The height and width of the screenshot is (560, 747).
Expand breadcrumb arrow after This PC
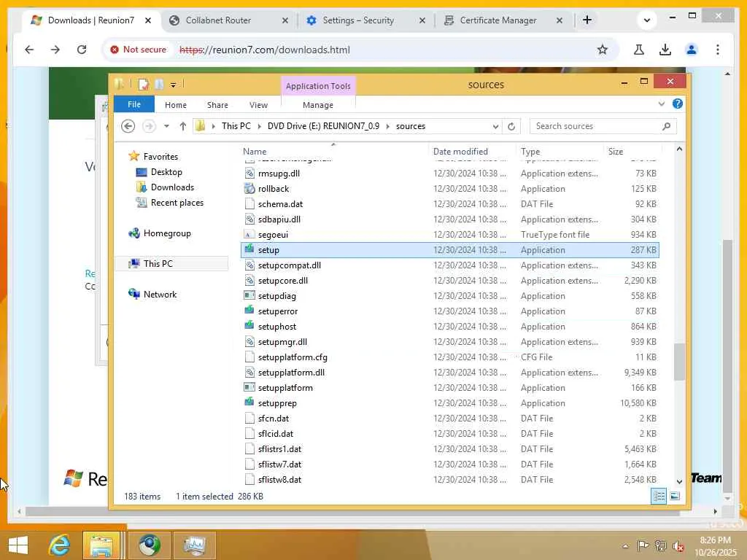point(259,126)
